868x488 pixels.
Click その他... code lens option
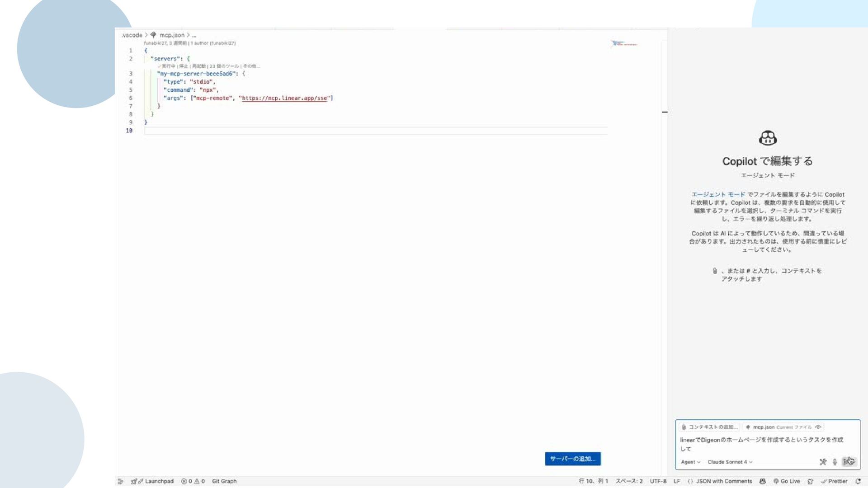click(251, 66)
